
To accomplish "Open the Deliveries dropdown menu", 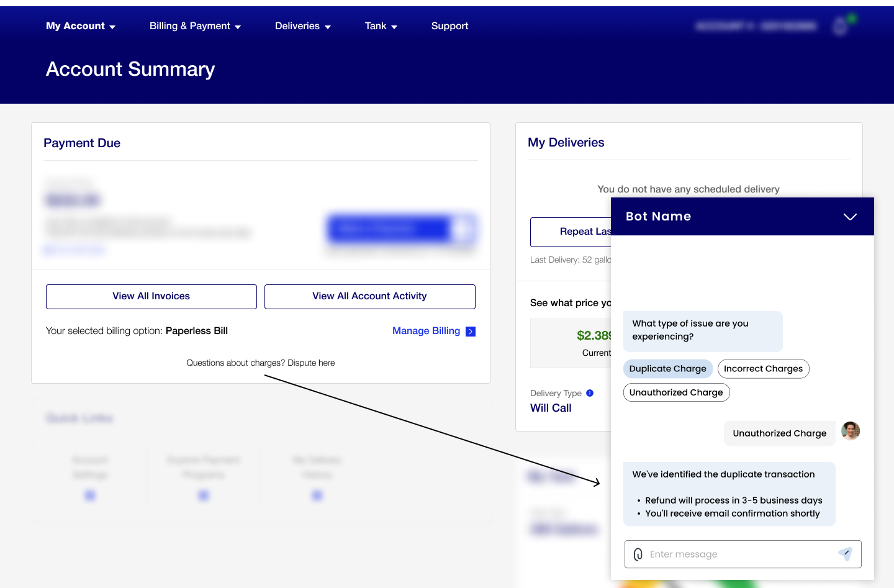I will point(303,26).
